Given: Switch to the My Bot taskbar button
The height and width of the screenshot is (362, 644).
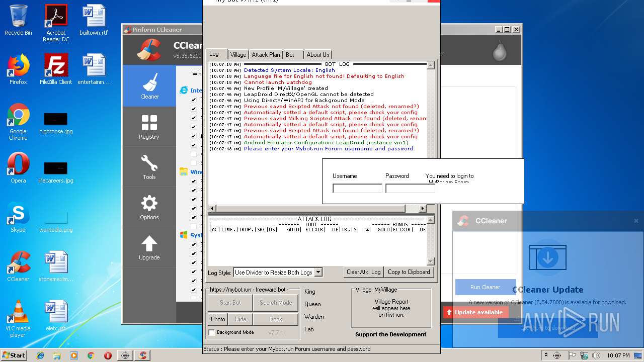Looking at the screenshot, I should coord(125,355).
